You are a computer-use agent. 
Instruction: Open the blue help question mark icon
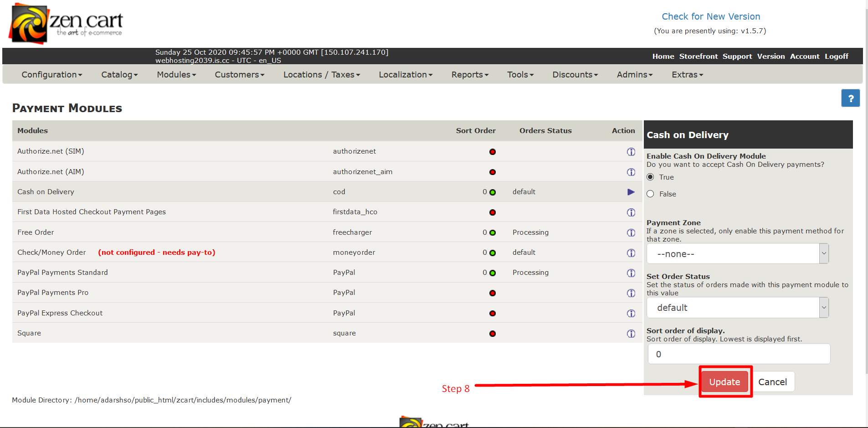[x=850, y=98]
